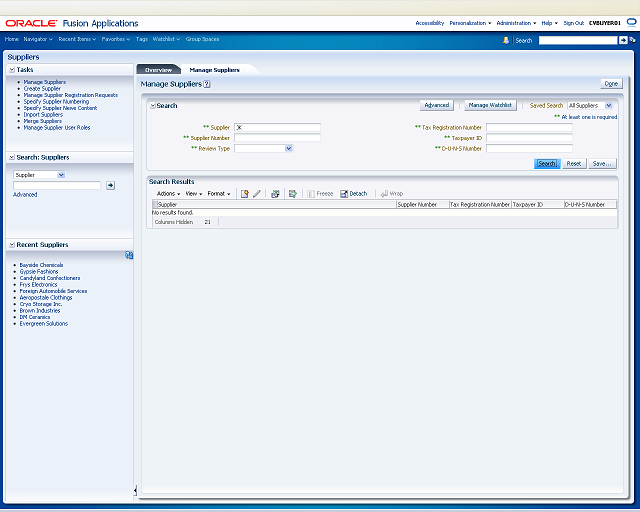Click the go arrow next to global Search box
640x512 pixels.
click(623, 40)
